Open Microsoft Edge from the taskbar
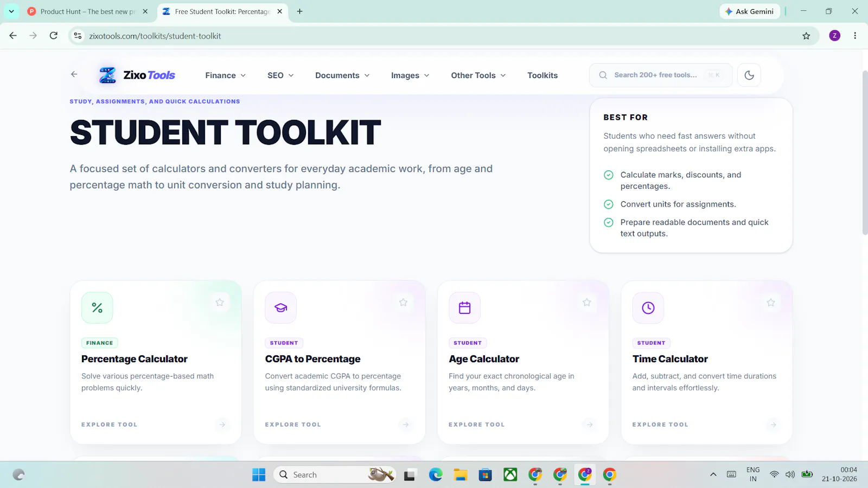868x488 pixels. [x=436, y=475]
